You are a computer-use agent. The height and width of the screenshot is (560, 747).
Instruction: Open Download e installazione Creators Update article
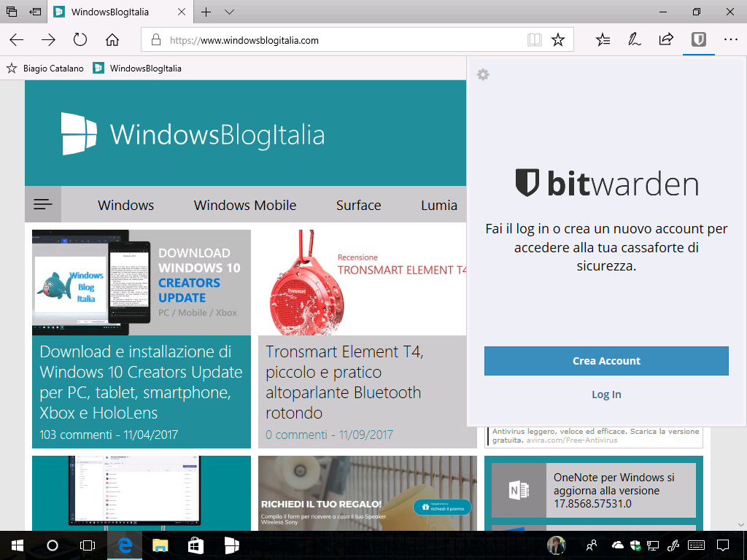coord(141,382)
